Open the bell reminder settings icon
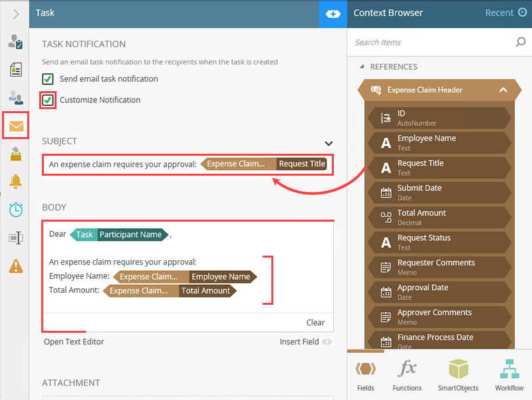Viewport: 532px width, 400px height. pyautogui.click(x=15, y=180)
